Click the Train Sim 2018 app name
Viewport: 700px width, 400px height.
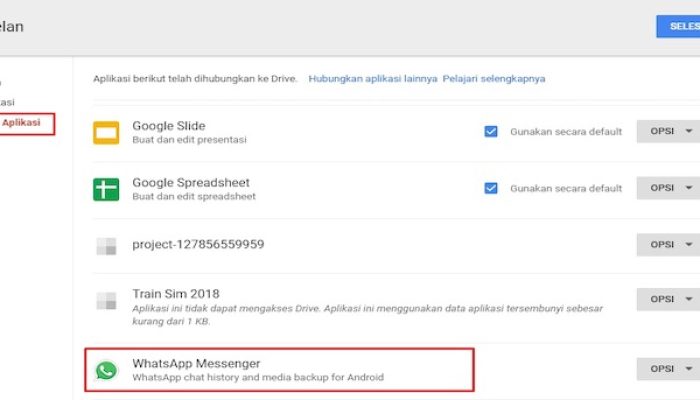[176, 294]
